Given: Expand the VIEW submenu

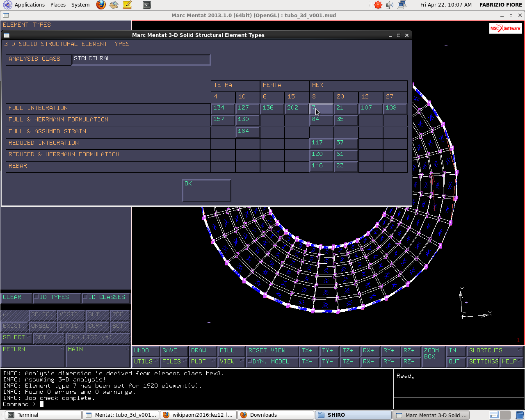Looking at the screenshot, I should pyautogui.click(x=231, y=362).
